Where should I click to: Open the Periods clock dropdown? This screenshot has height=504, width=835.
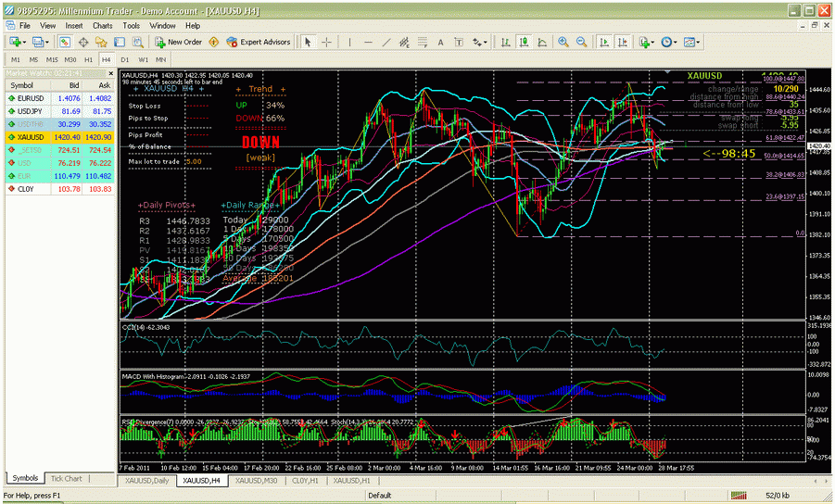(676, 42)
